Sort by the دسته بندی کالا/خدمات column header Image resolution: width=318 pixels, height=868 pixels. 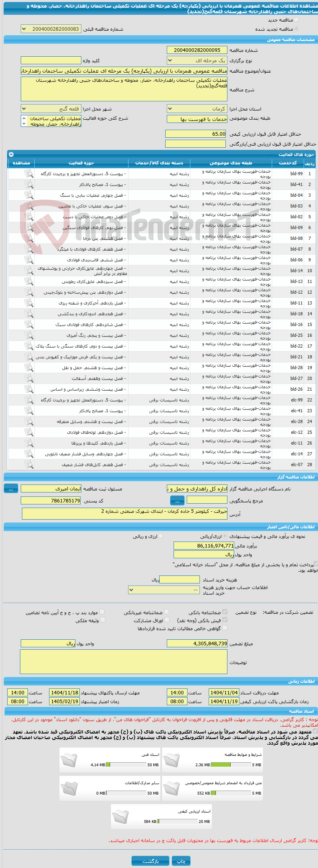click(x=159, y=163)
